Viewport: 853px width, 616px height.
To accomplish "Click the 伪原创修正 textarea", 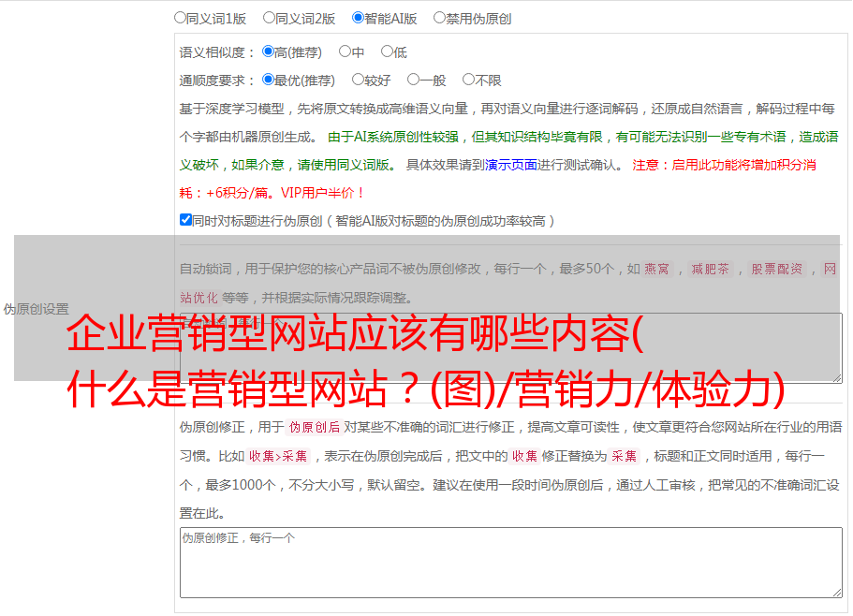I will click(x=511, y=563).
